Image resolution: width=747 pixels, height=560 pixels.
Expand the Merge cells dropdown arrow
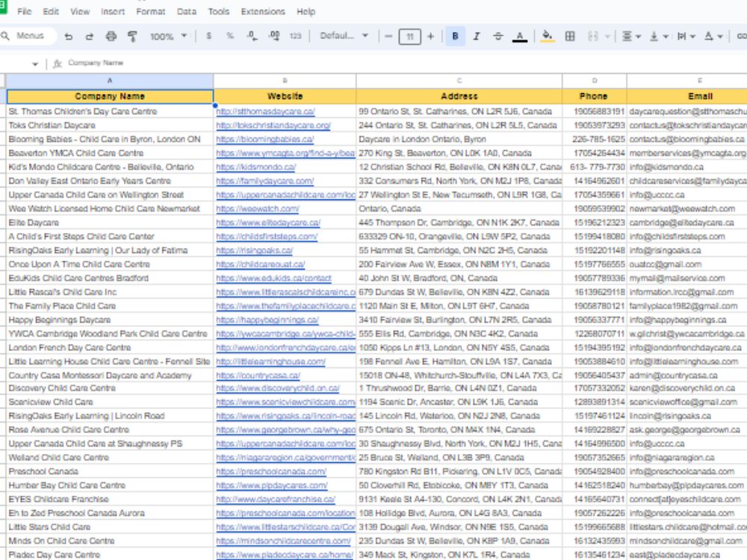(x=607, y=36)
